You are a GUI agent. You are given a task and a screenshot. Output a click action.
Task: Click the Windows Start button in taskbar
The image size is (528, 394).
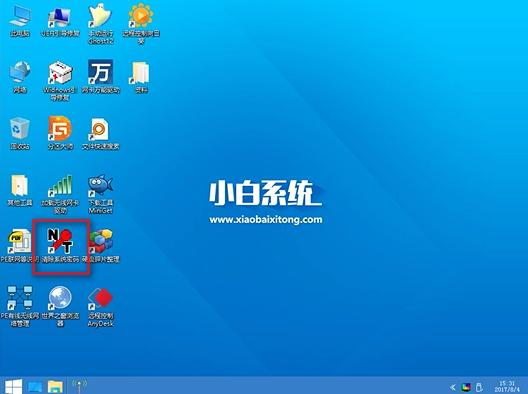click(x=13, y=386)
